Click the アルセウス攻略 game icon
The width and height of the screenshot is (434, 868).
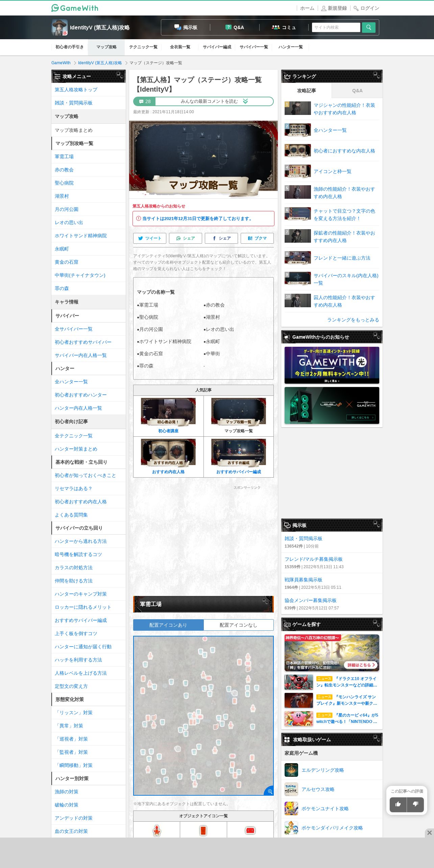tap(291, 789)
